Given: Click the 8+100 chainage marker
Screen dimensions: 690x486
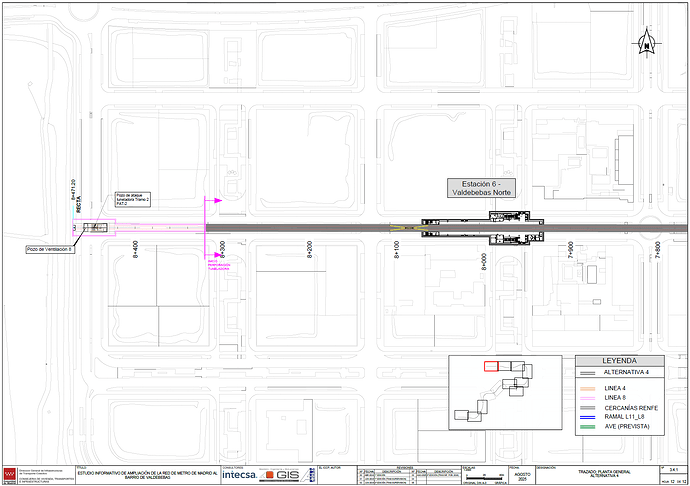Looking at the screenshot, I should click(396, 248).
